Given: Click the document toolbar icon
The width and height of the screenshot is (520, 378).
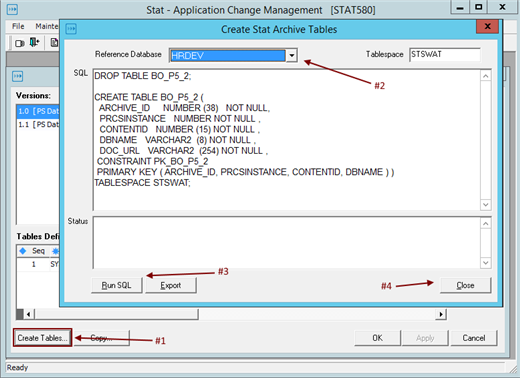Looking at the screenshot, I should pyautogui.click(x=54, y=42).
